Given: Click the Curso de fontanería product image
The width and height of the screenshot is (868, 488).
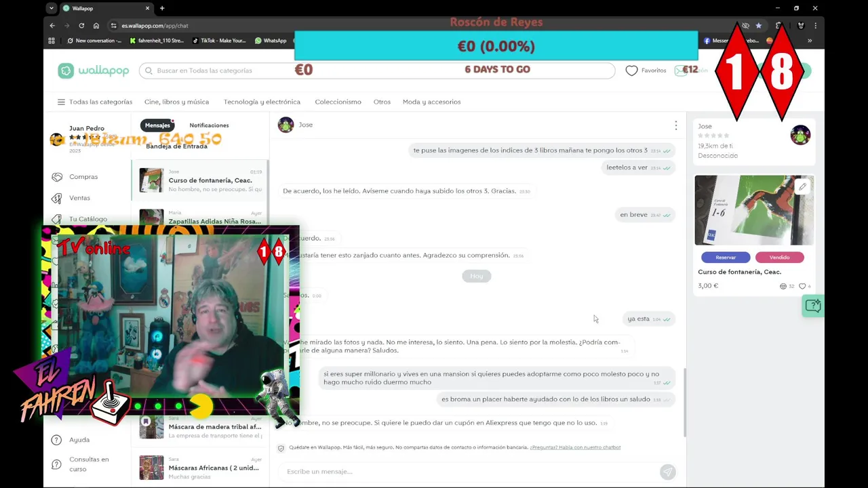Looking at the screenshot, I should 754,210.
